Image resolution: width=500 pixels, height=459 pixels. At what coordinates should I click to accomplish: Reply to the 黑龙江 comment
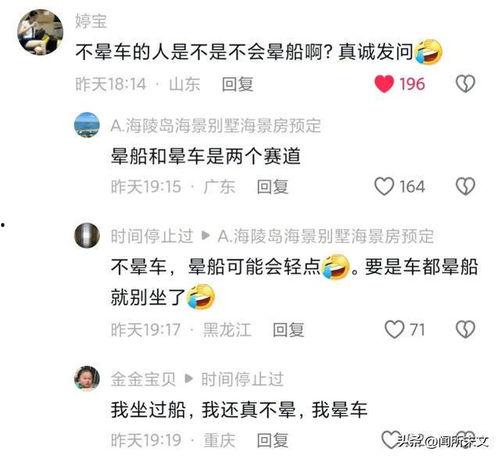pyautogui.click(x=288, y=330)
